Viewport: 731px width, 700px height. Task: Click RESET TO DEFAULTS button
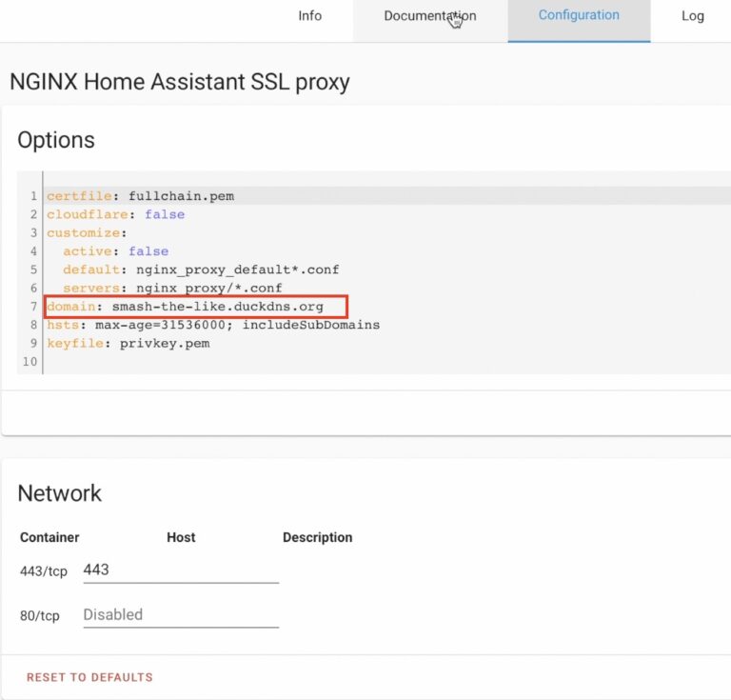click(89, 677)
